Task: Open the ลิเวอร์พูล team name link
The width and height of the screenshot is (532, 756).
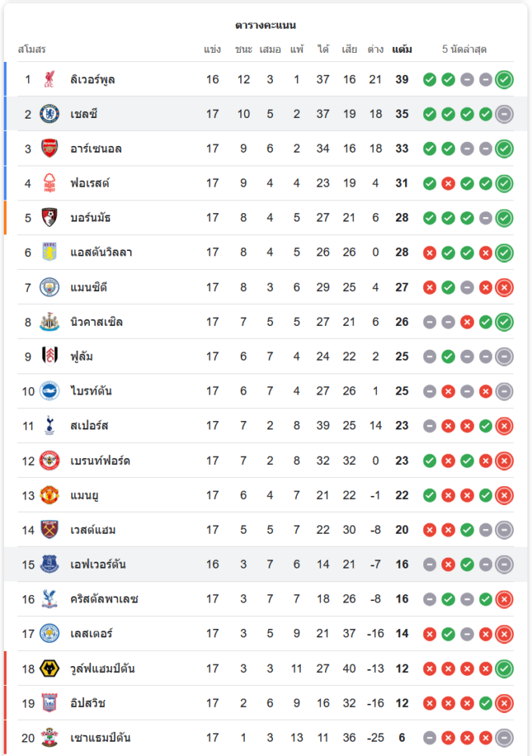Action: pos(92,79)
